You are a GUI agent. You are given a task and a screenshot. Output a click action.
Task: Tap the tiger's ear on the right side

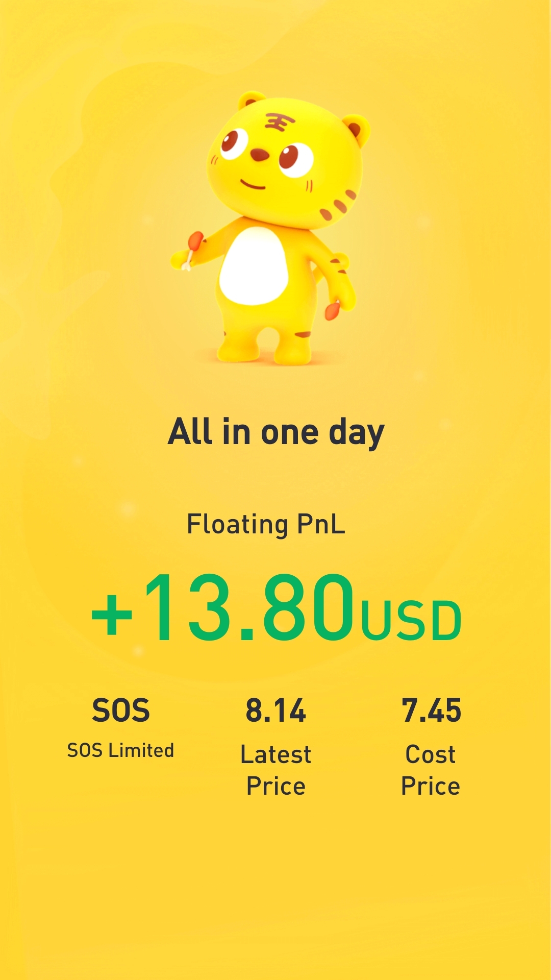[356, 129]
